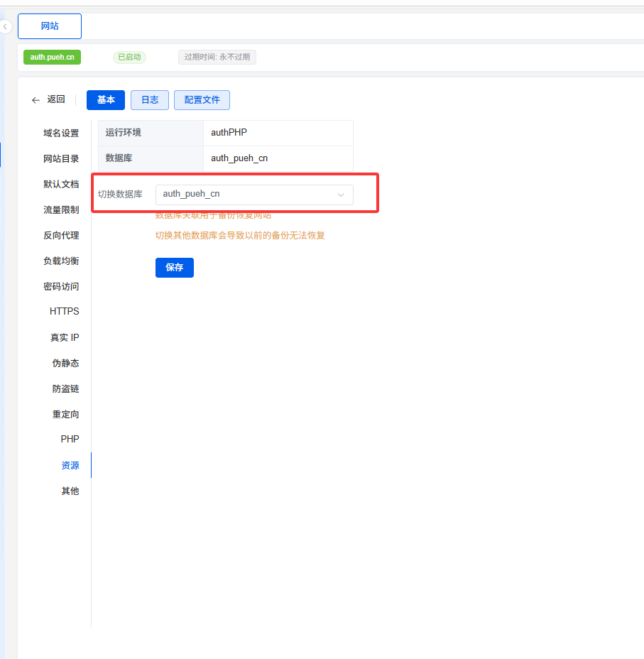
Task: Open the 负载均衡 section
Action: (x=61, y=261)
